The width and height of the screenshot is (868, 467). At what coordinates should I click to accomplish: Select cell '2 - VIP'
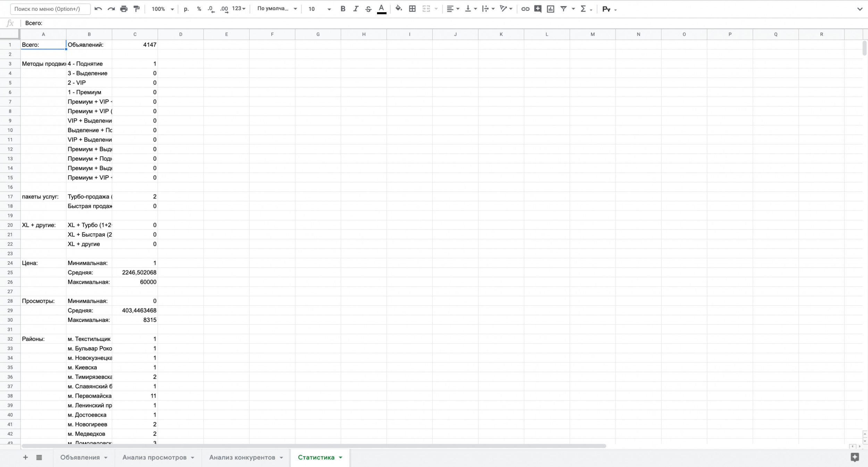tap(89, 83)
